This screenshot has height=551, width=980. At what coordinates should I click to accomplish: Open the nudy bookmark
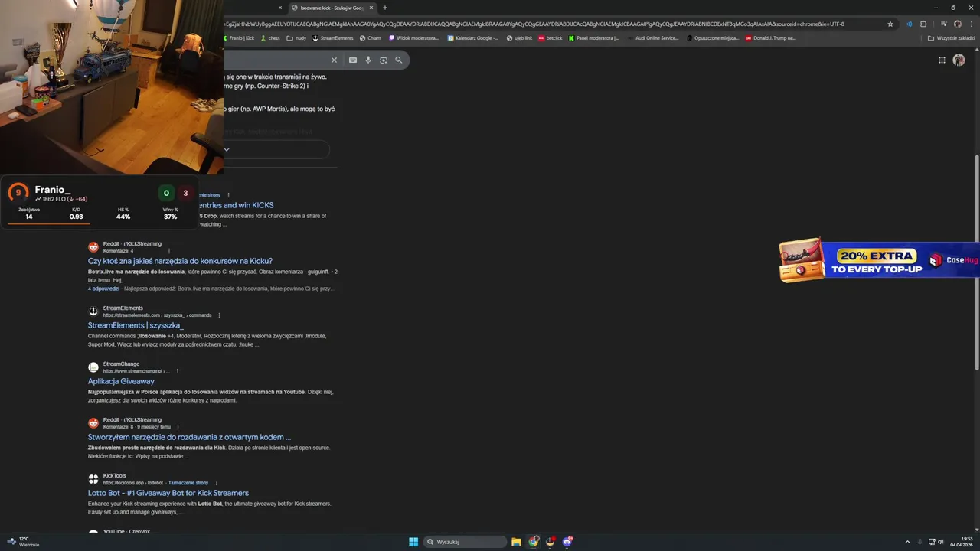point(296,37)
